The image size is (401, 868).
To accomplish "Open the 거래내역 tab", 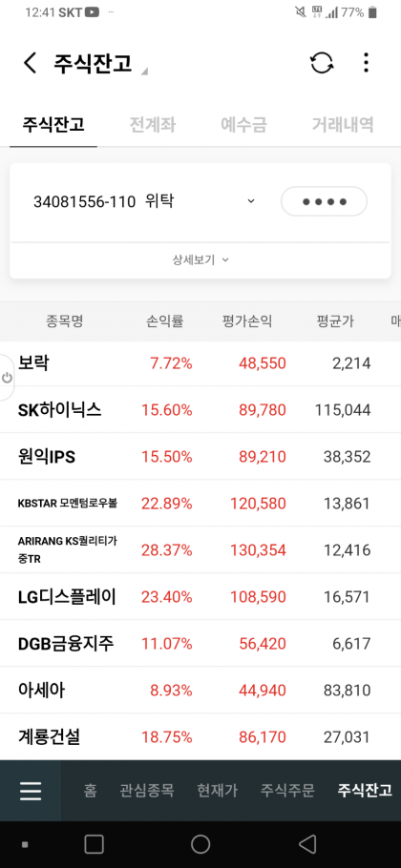I will point(343,125).
